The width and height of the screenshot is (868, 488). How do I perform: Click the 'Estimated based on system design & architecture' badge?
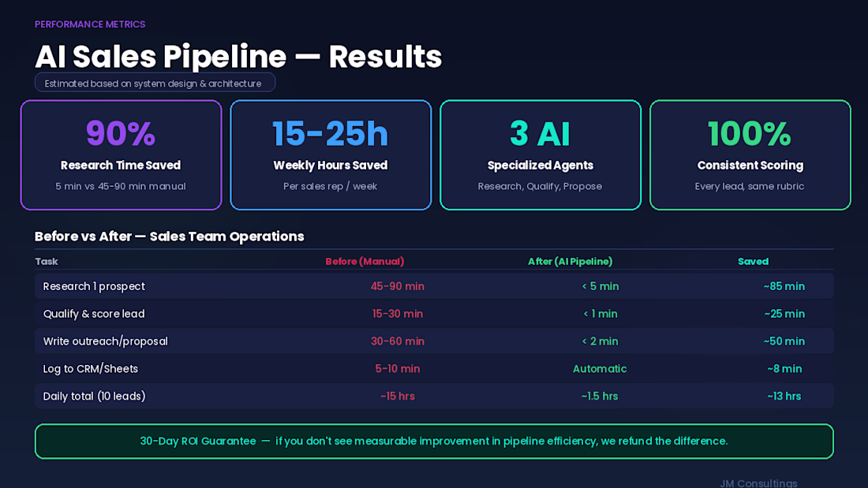[155, 83]
